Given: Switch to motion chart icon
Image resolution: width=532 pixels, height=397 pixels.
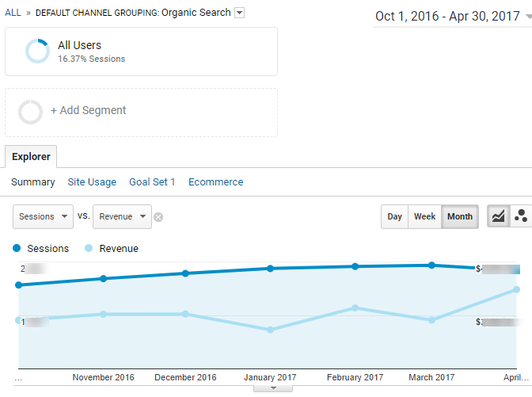Looking at the screenshot, I should pyautogui.click(x=521, y=216).
